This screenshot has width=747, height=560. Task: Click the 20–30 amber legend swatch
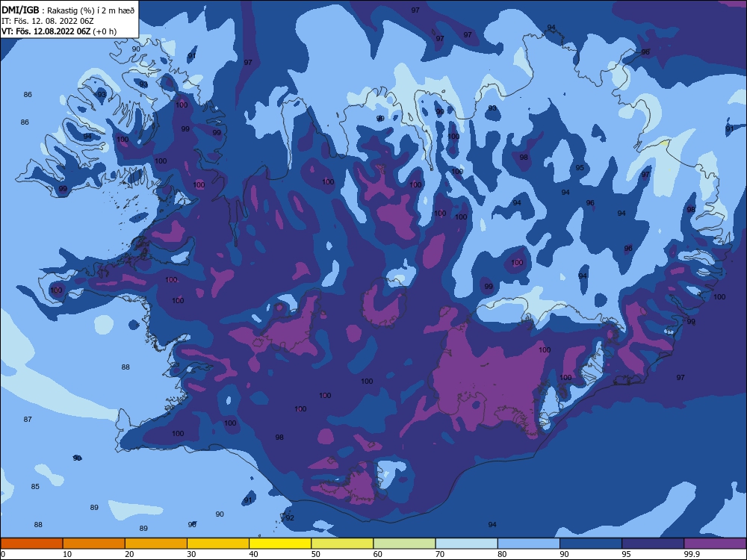click(x=156, y=544)
